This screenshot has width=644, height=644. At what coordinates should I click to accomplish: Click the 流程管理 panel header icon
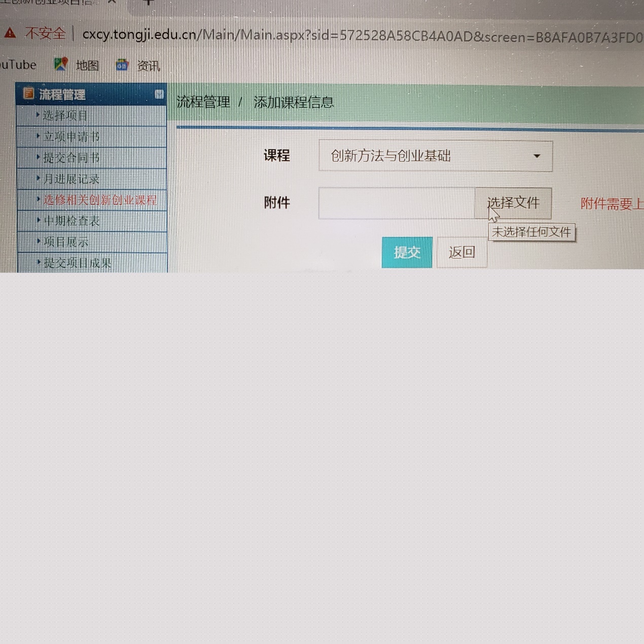tap(28, 94)
